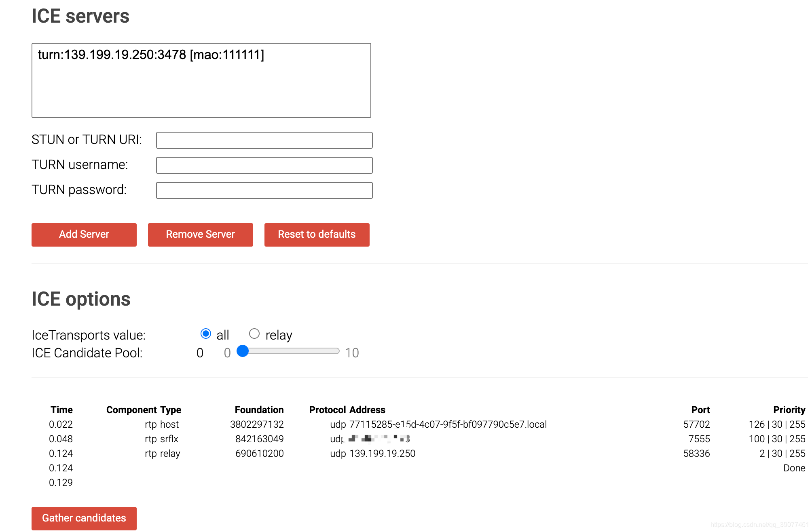812x532 pixels.
Task: Click the rtp host candidate row
Action: pos(162,424)
